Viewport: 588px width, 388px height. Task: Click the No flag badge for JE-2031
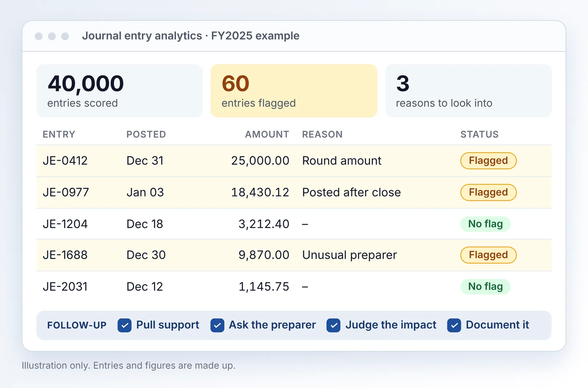[485, 287]
